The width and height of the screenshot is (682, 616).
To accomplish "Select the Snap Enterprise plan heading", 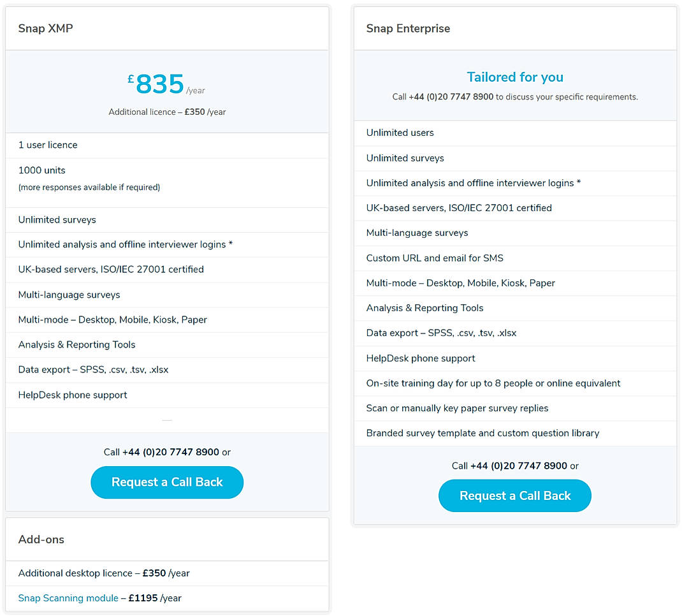I will pyautogui.click(x=408, y=29).
